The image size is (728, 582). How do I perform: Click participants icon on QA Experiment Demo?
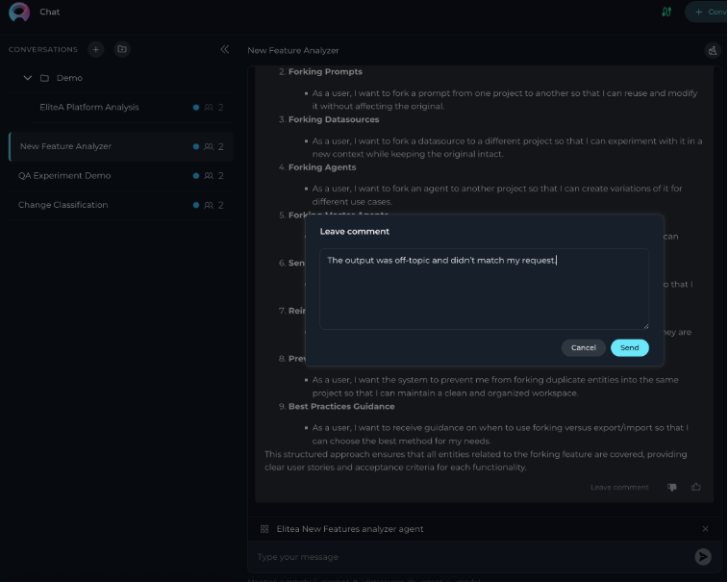(x=209, y=176)
